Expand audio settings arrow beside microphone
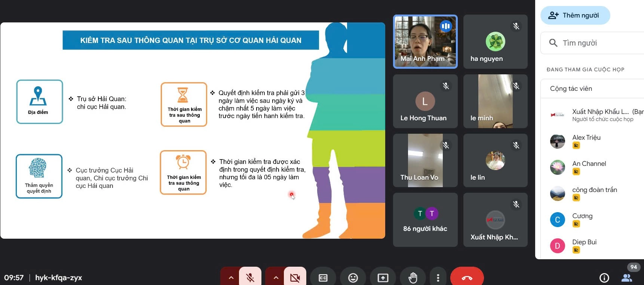 pos(231,278)
